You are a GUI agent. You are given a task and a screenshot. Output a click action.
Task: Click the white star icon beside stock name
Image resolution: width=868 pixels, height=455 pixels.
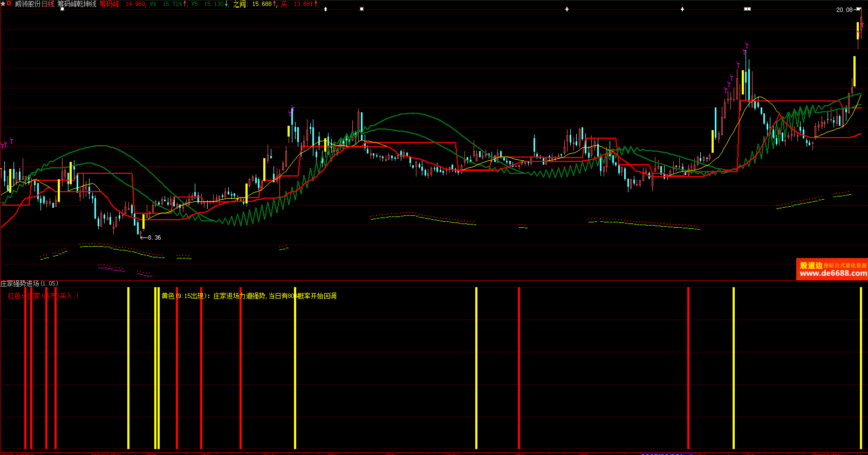(3, 4)
